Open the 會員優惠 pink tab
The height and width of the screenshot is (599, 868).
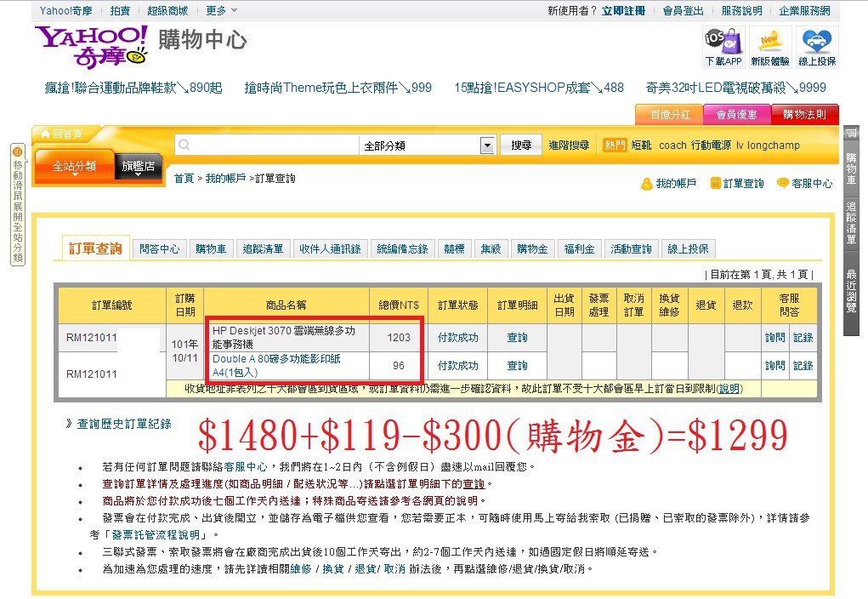pyautogui.click(x=737, y=115)
